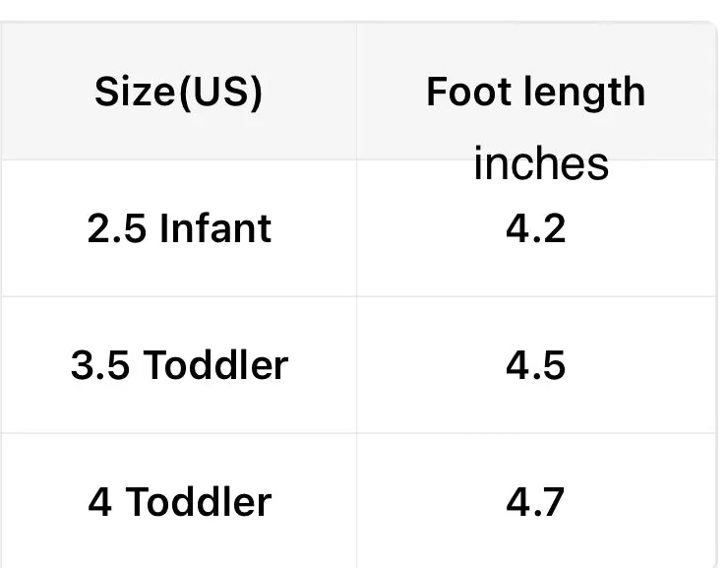The height and width of the screenshot is (568, 728).
Task: Select the 4 Toddler size cell
Action: click(179, 502)
